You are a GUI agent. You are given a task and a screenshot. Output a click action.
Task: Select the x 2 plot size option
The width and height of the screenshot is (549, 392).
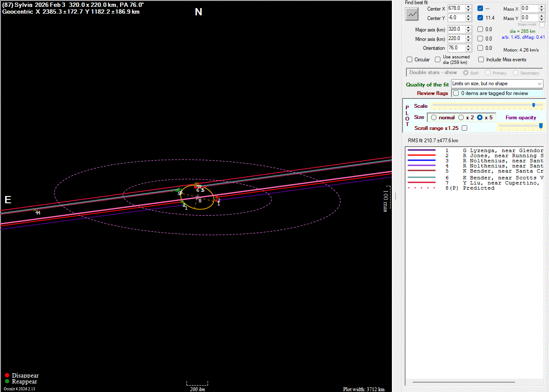[461, 118]
